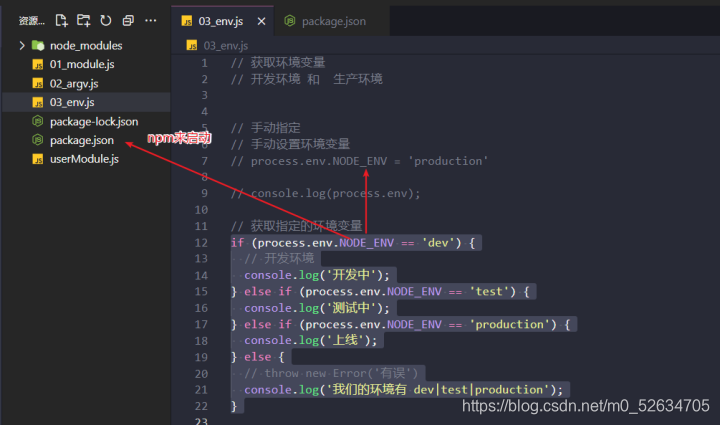The height and width of the screenshot is (425, 720).
Task: Click the JS icon beside 03_env.js in tree
Action: [x=38, y=102]
